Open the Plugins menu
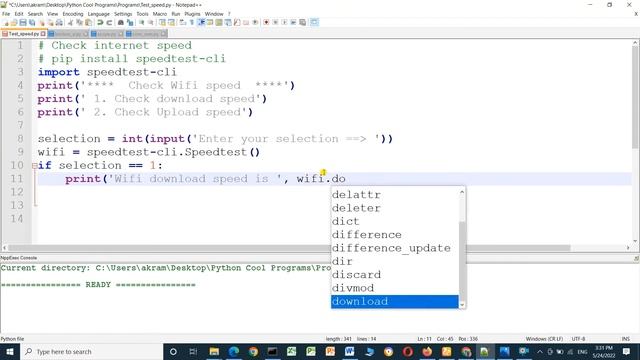 point(192,14)
